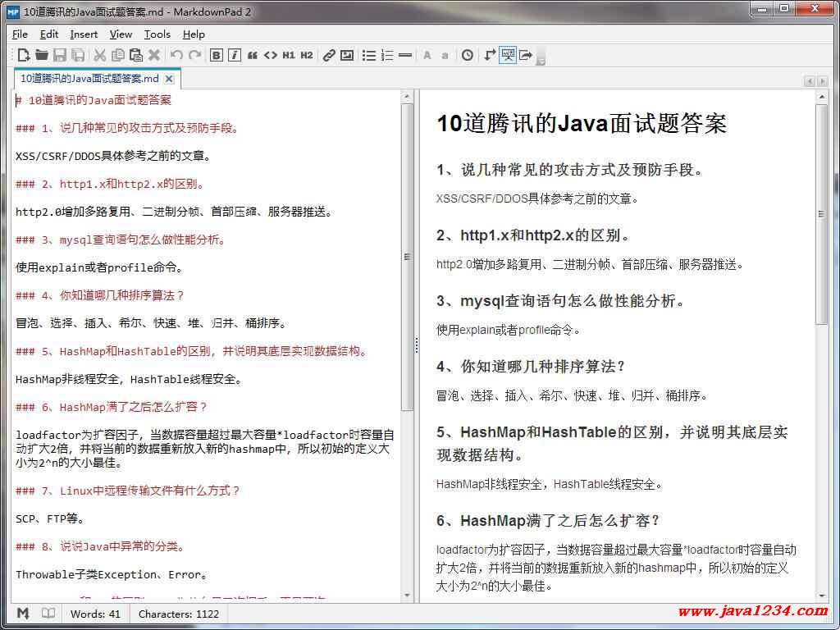This screenshot has height=630, width=840.
Task: Expand the toolbar overflow options arrow
Action: 541,58
